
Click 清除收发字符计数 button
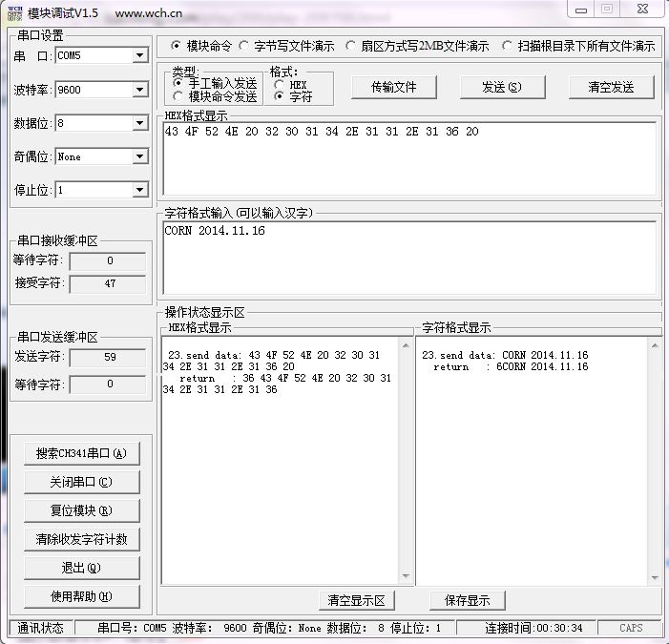pos(81,539)
